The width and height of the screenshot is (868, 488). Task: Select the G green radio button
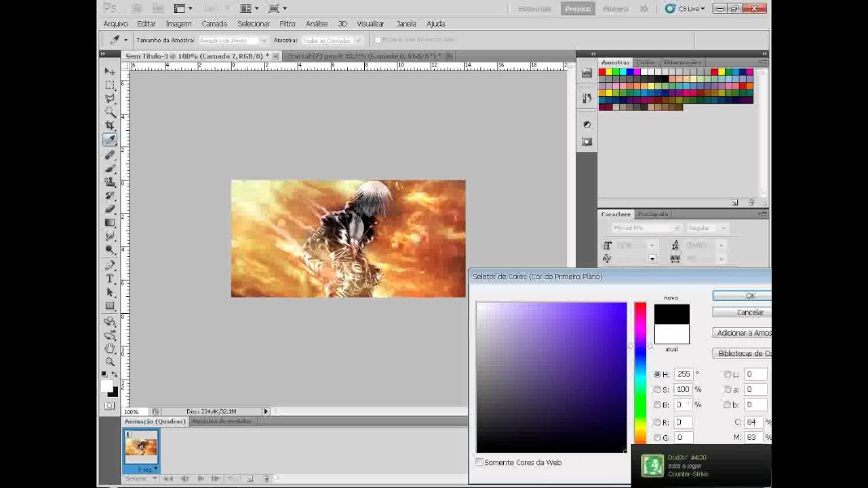pos(657,438)
